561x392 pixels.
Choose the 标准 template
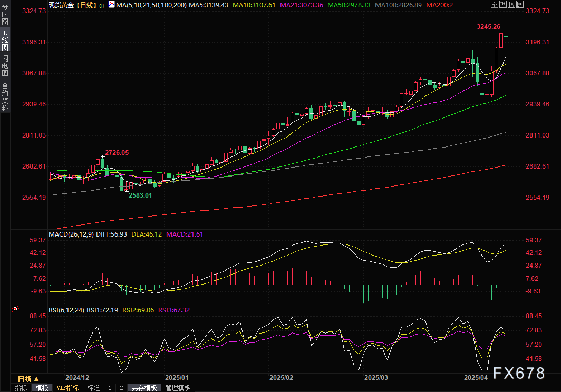[x=93, y=388]
